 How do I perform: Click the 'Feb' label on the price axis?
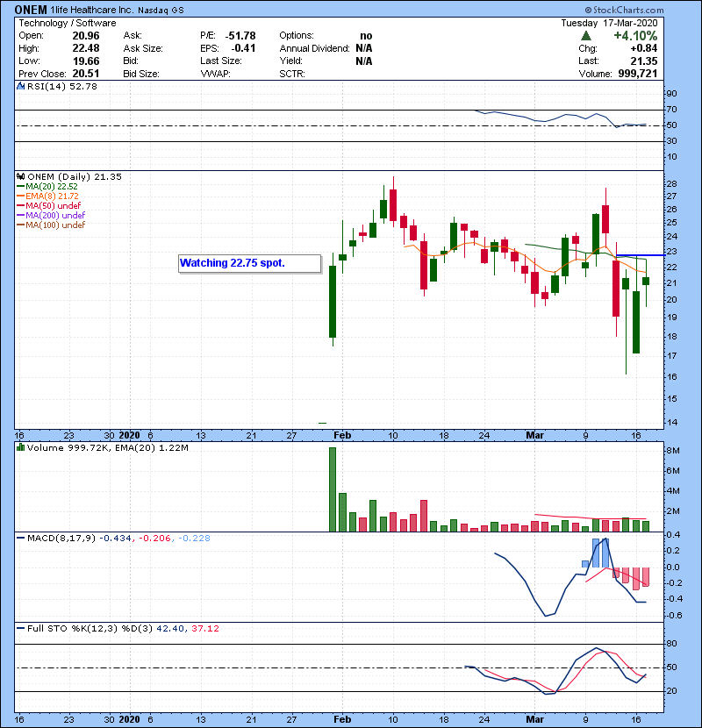click(342, 435)
